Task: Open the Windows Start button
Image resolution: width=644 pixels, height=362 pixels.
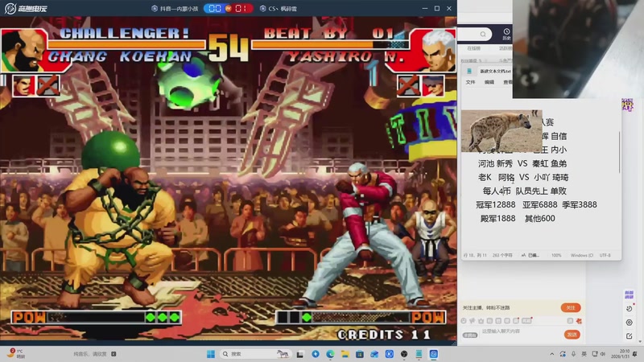Action: click(211, 354)
